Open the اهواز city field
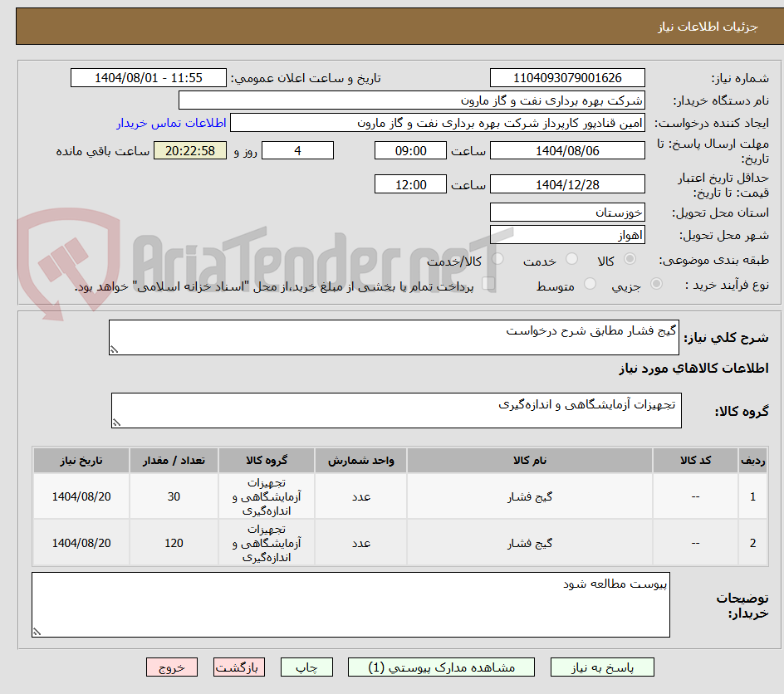Screen dimensions: 784x694 [567, 235]
